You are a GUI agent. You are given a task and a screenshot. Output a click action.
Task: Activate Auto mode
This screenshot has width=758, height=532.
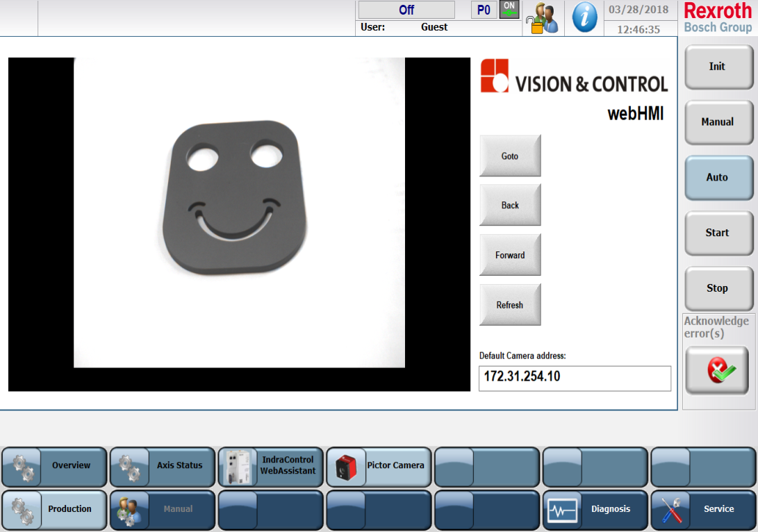click(x=718, y=178)
